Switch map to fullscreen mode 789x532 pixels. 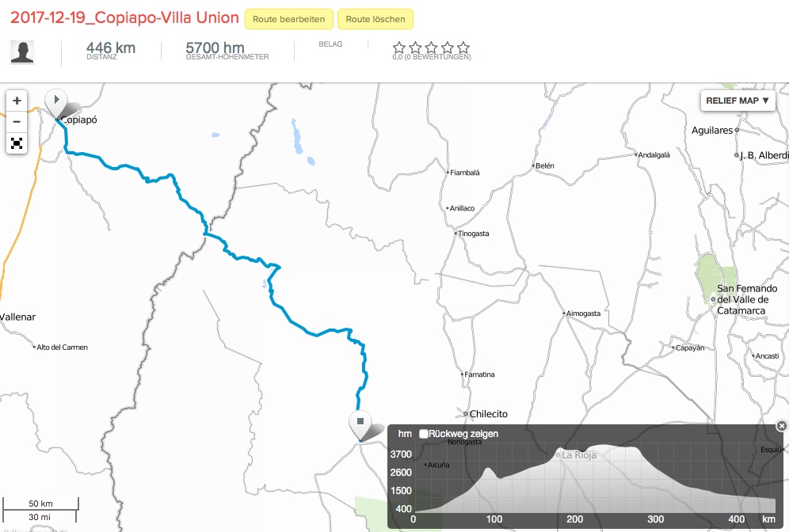[x=17, y=143]
